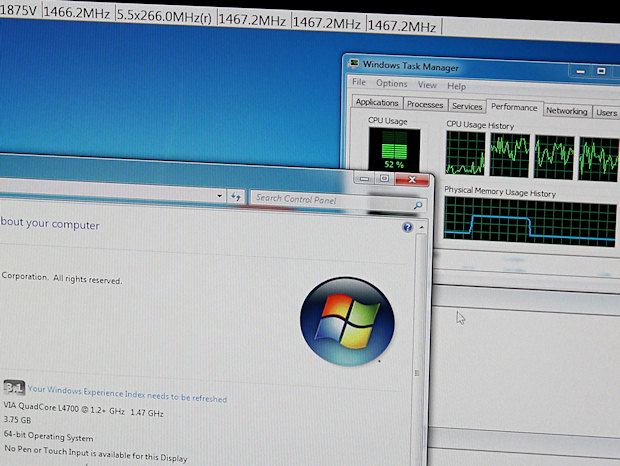Switch to the Processes tab
The width and height of the screenshot is (620, 466).
(x=425, y=104)
